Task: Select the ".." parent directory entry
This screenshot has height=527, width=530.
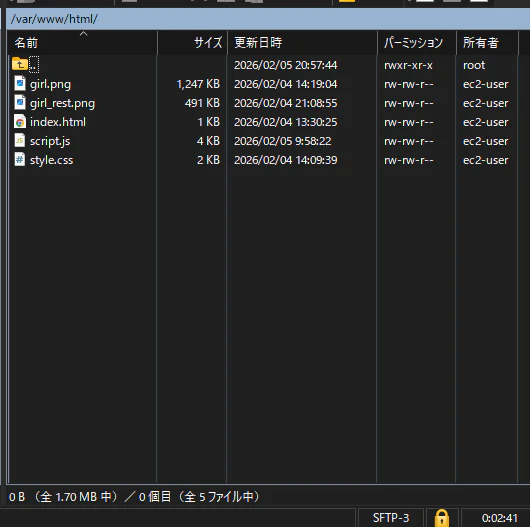Action: [x=34, y=65]
